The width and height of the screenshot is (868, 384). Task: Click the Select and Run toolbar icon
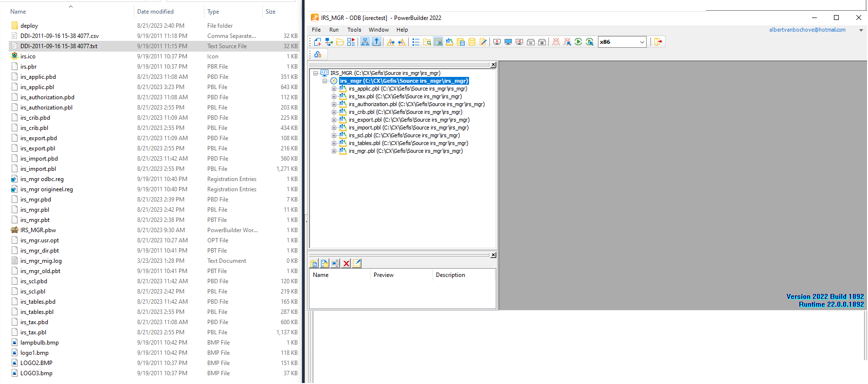tap(590, 42)
